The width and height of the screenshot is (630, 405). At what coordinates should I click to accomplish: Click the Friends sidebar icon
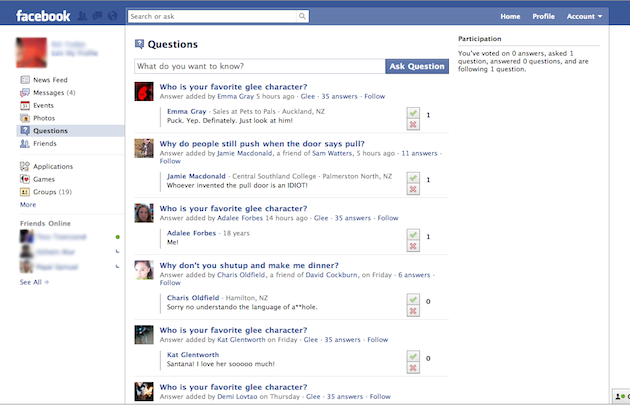click(x=25, y=143)
